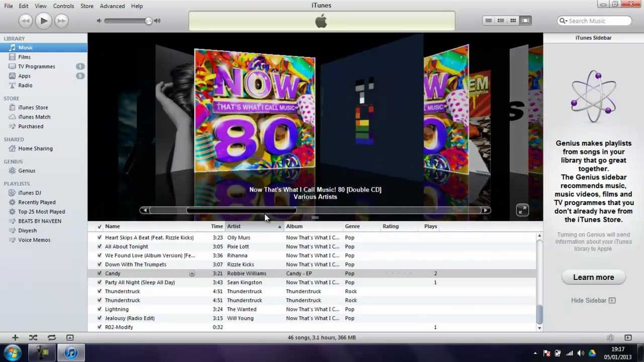Skip to previous track button

point(26,21)
